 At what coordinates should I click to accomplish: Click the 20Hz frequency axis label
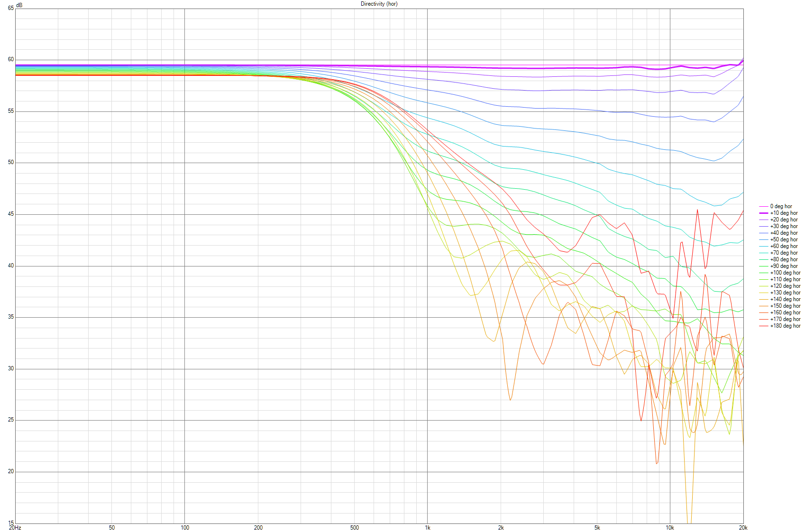15,528
